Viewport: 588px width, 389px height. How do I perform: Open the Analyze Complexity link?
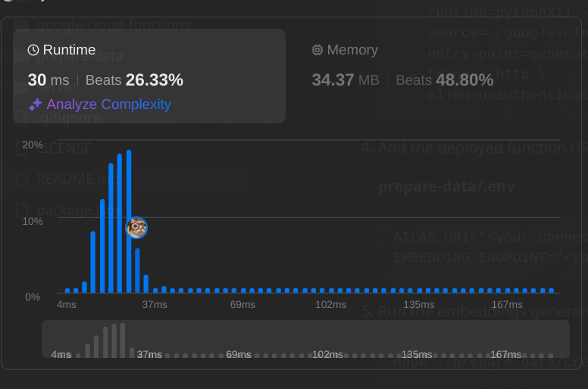(x=109, y=104)
